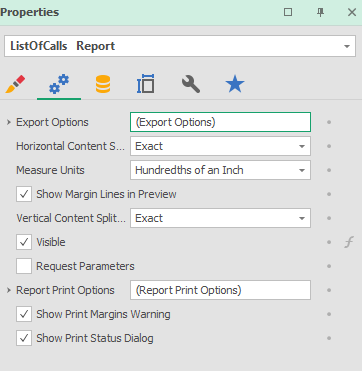Open Vertical Content Split dropdown
Image resolution: width=362 pixels, height=371 pixels.
[302, 218]
